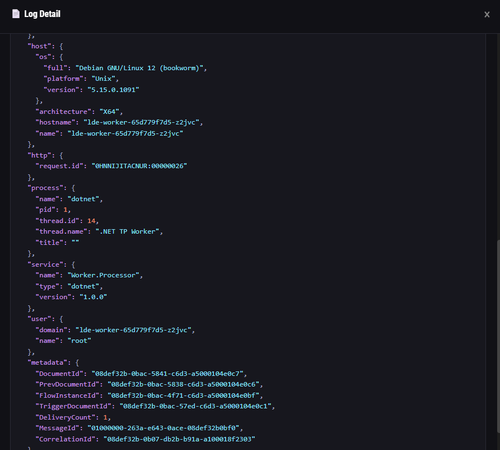Click the vertical scrollbar thumb
Image resolution: width=500 pixels, height=450 pixels.
click(498, 345)
